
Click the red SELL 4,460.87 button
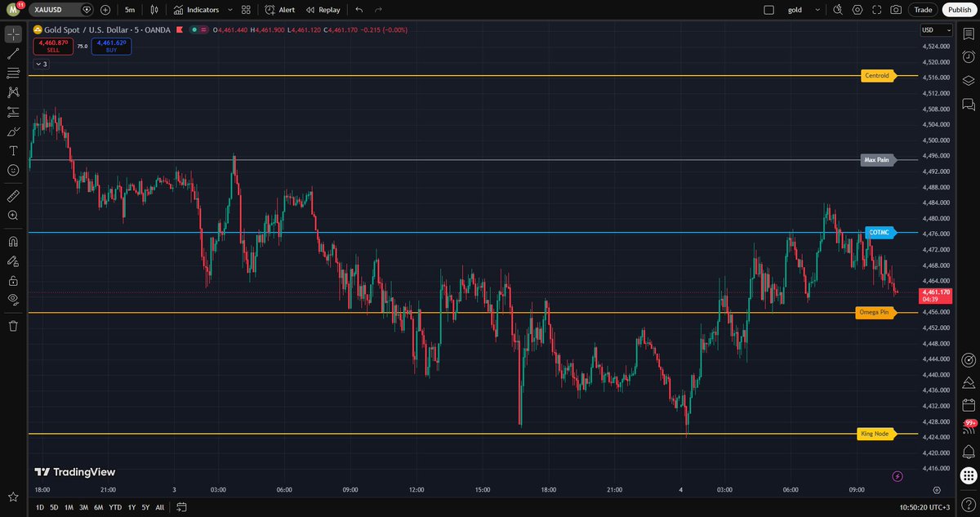53,46
